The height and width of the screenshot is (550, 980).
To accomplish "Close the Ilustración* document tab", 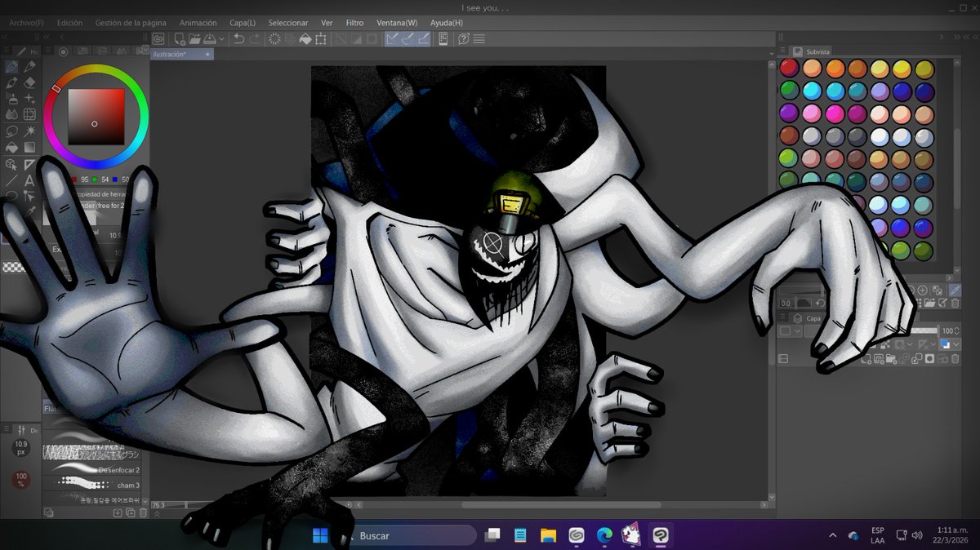I will tap(207, 54).
